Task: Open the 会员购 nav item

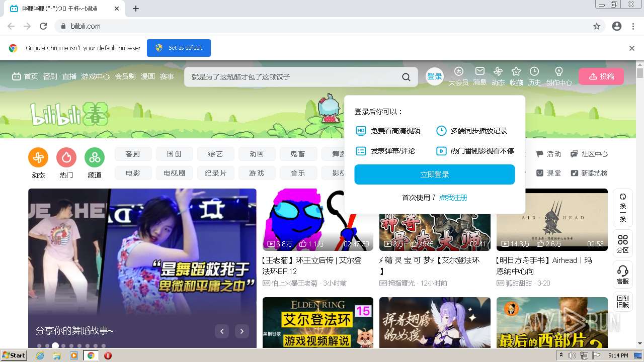Action: 125,76
